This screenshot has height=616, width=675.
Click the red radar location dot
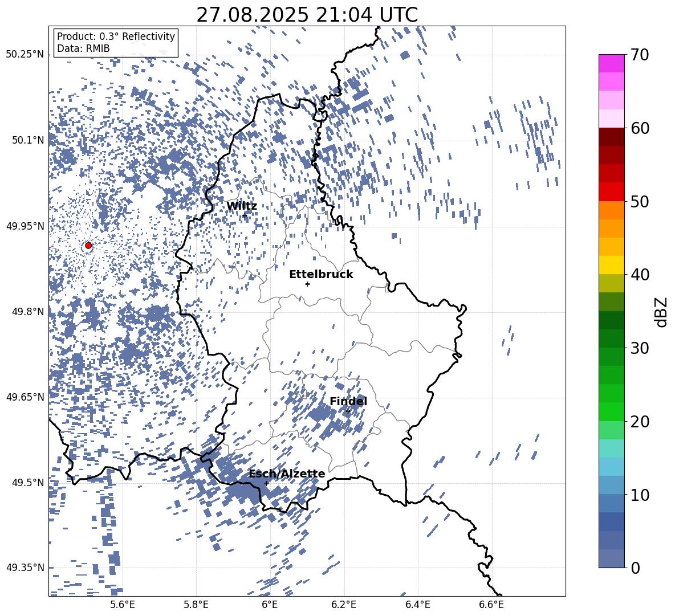[x=88, y=245]
